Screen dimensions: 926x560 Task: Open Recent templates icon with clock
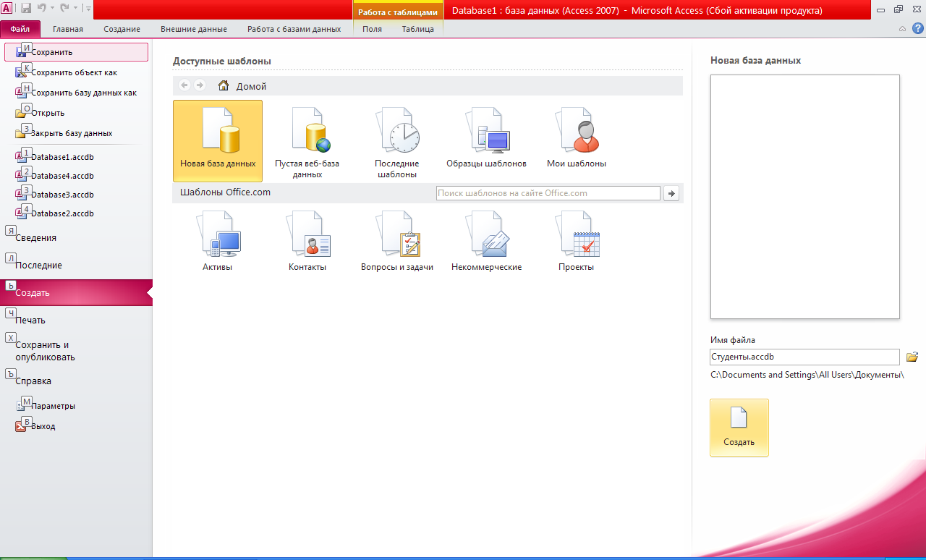(x=396, y=143)
